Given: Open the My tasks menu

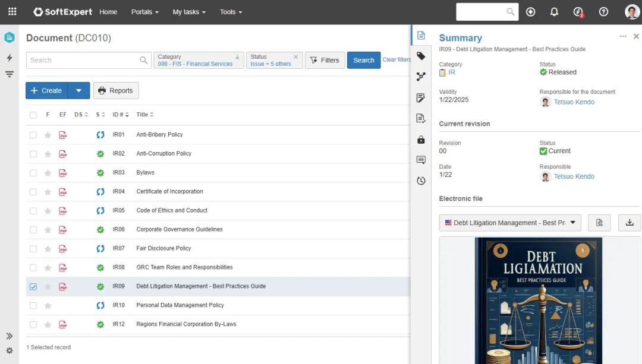Looking at the screenshot, I should [x=189, y=12].
